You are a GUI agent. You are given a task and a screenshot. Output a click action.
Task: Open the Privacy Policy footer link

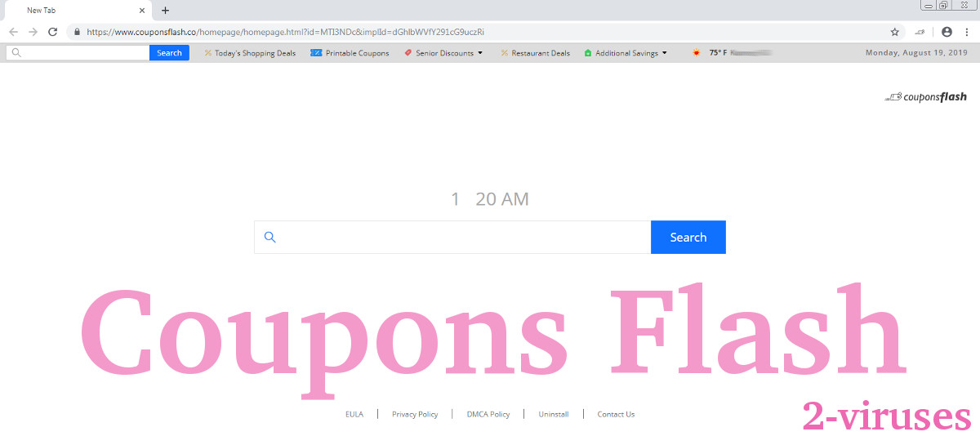tap(415, 414)
